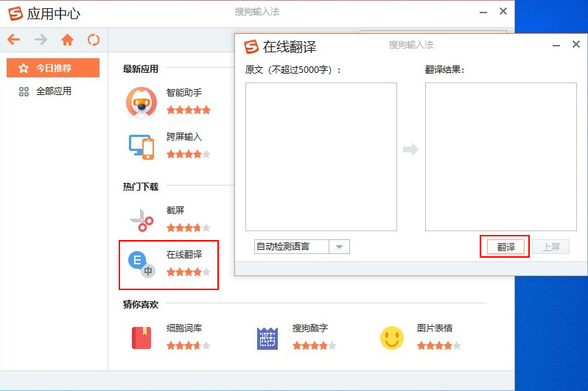Click the 猜你喜欢 section heading
Viewport: 588px width, 391px height.
(x=141, y=304)
